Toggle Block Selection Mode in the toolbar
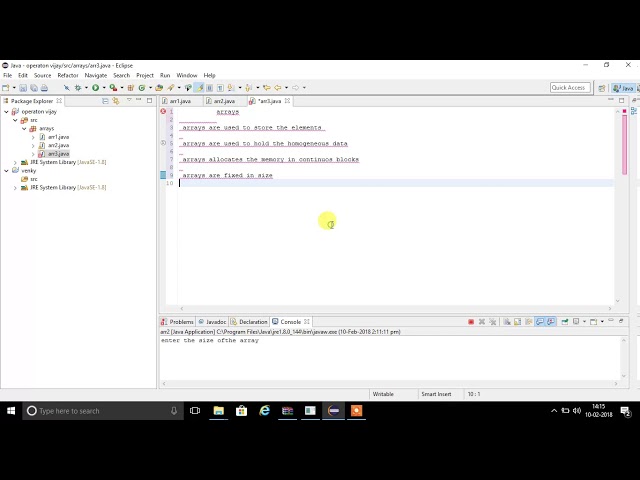 pyautogui.click(x=209, y=88)
